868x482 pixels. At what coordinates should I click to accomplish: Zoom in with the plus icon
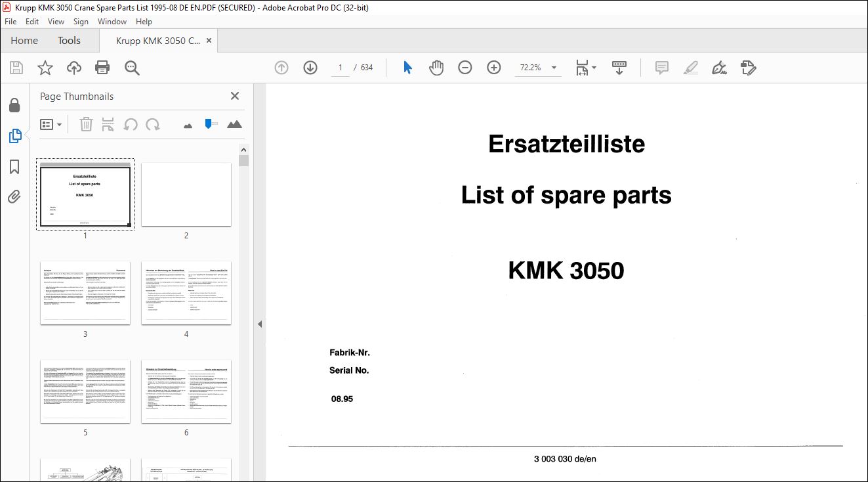tap(494, 68)
